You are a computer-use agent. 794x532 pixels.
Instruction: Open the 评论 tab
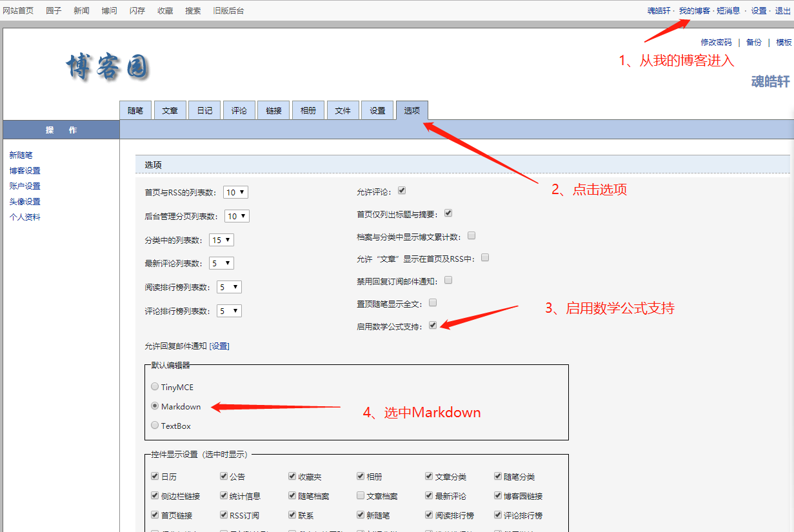pos(239,110)
